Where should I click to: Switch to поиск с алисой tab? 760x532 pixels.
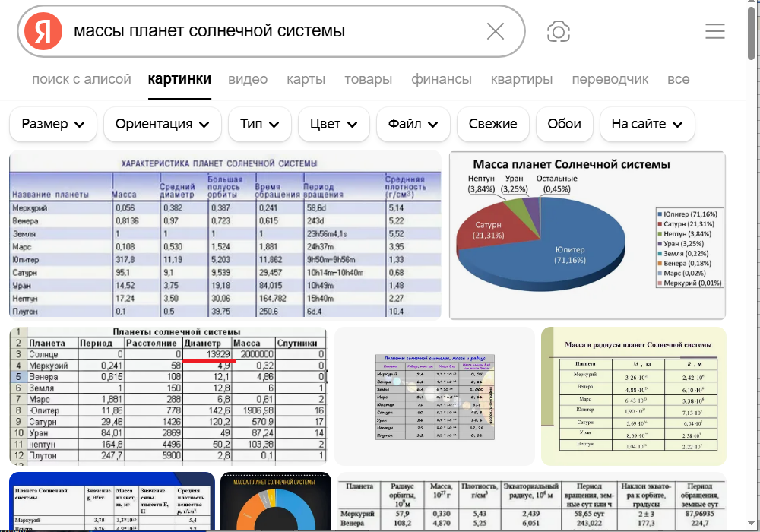[x=81, y=79]
